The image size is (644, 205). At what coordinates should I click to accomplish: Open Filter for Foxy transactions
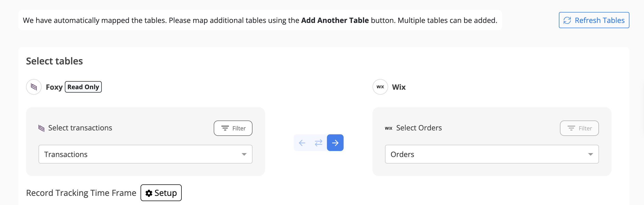point(233,128)
